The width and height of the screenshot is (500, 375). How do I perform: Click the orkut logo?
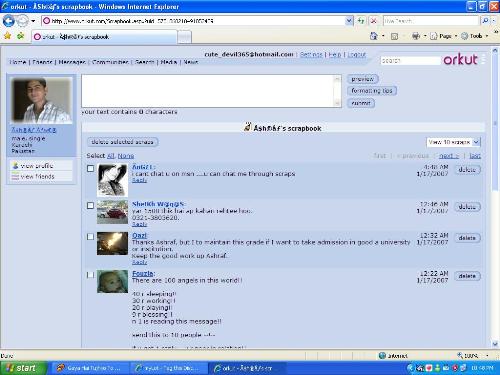pyautogui.click(x=460, y=60)
